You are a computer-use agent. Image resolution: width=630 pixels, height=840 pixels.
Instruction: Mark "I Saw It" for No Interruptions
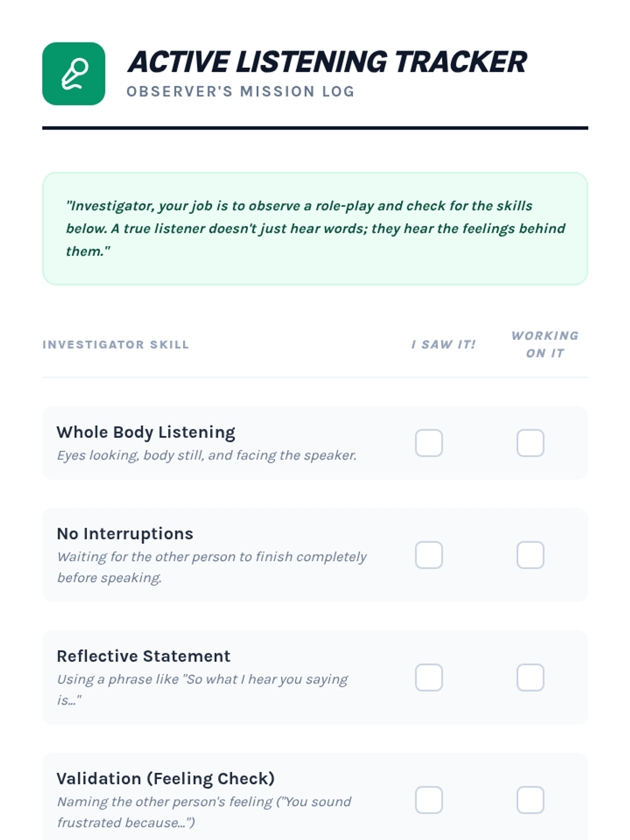[429, 555]
